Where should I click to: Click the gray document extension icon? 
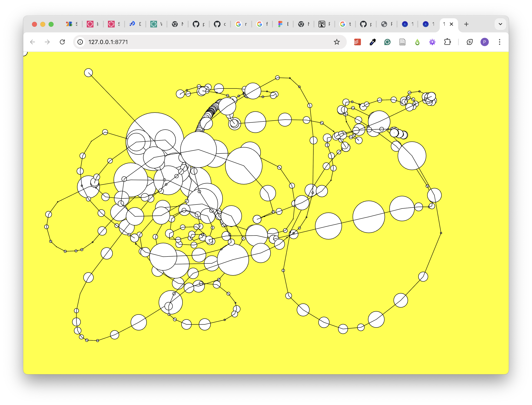[402, 42]
